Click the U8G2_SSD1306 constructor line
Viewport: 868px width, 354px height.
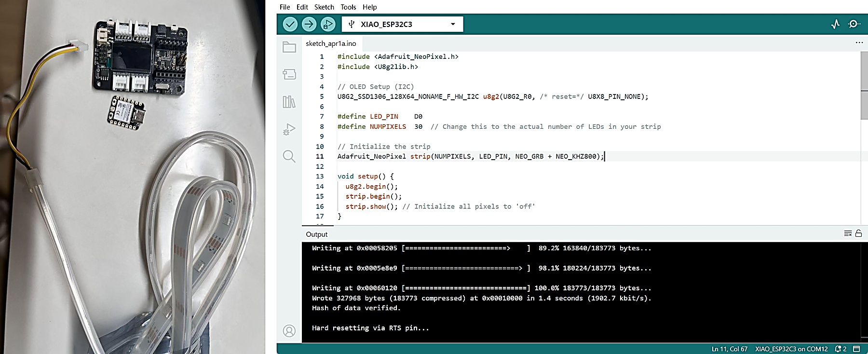point(493,96)
